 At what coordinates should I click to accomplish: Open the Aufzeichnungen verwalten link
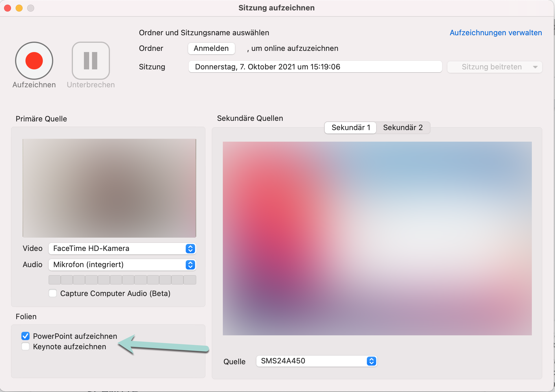pyautogui.click(x=495, y=33)
